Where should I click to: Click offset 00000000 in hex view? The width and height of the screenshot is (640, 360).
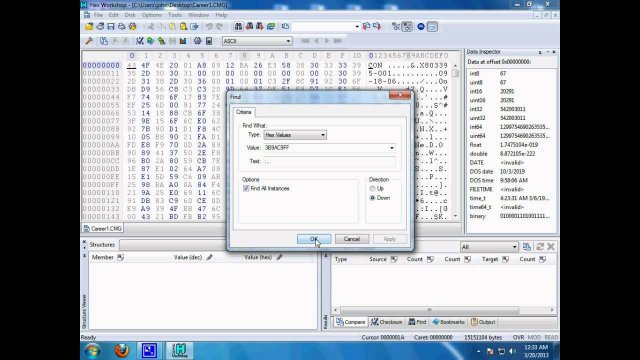point(101,65)
